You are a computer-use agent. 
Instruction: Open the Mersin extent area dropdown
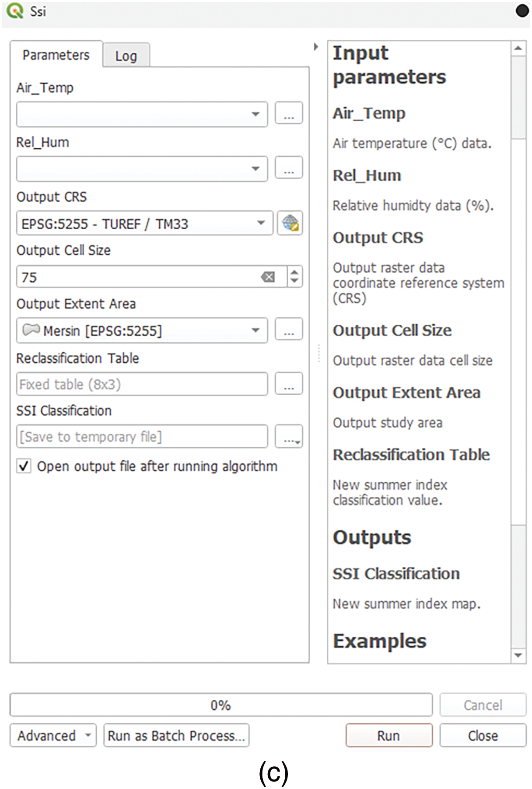click(255, 330)
